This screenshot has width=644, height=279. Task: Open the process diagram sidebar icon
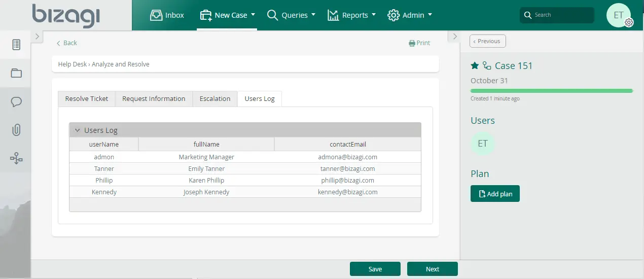click(x=16, y=159)
